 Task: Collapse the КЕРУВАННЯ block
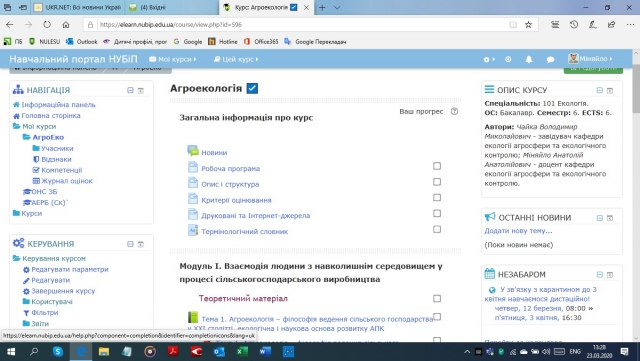click(130, 244)
